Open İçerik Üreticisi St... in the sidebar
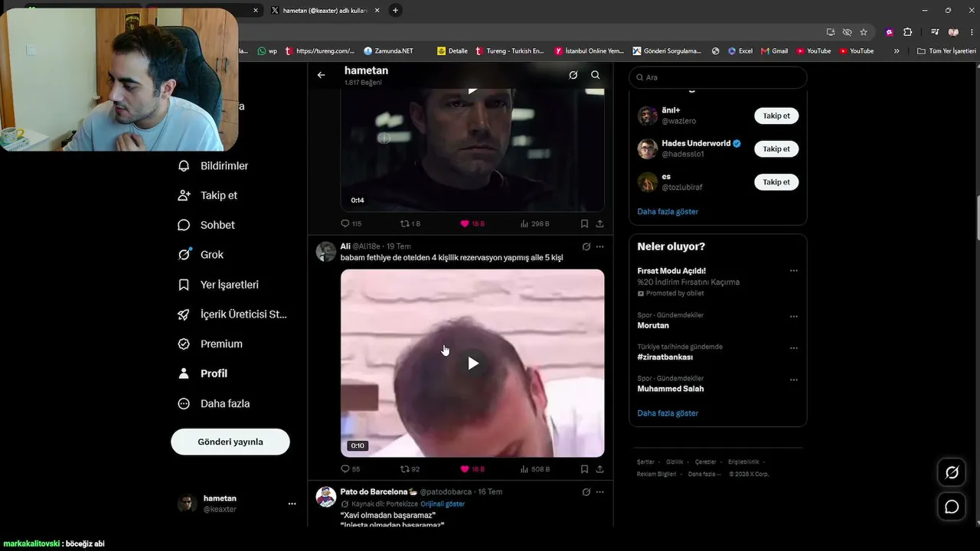The image size is (980, 551). 232,315
